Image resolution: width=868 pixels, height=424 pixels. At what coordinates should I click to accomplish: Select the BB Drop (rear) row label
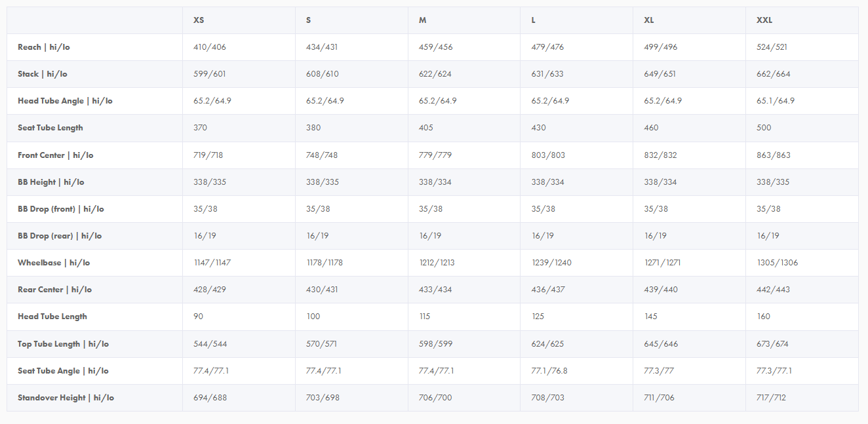click(x=60, y=236)
